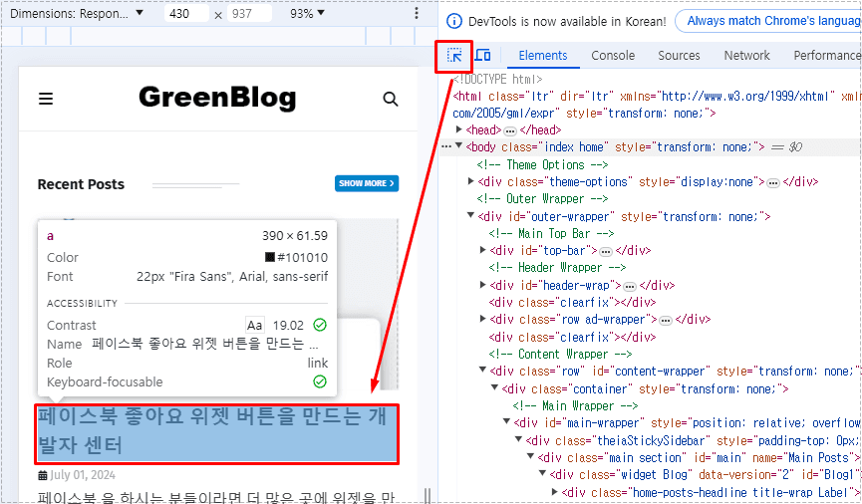
Task: Click ellipsis in the head element
Action: click(510, 130)
